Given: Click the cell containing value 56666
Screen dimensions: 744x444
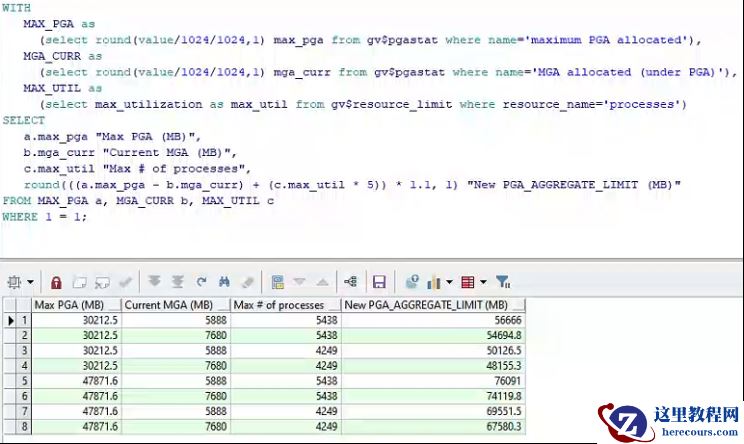Looking at the screenshot, I should [x=432, y=320].
